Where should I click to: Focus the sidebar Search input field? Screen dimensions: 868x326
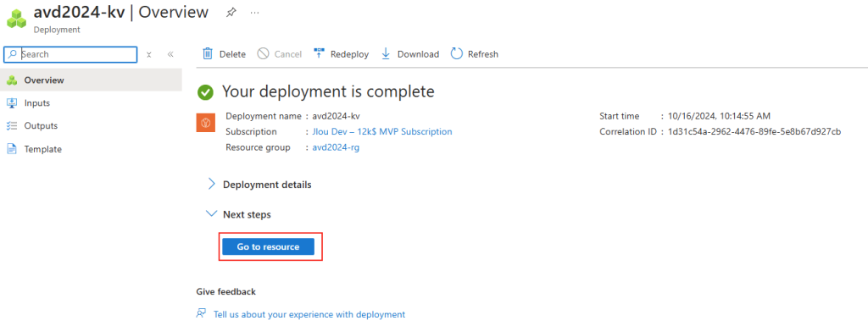coord(70,54)
